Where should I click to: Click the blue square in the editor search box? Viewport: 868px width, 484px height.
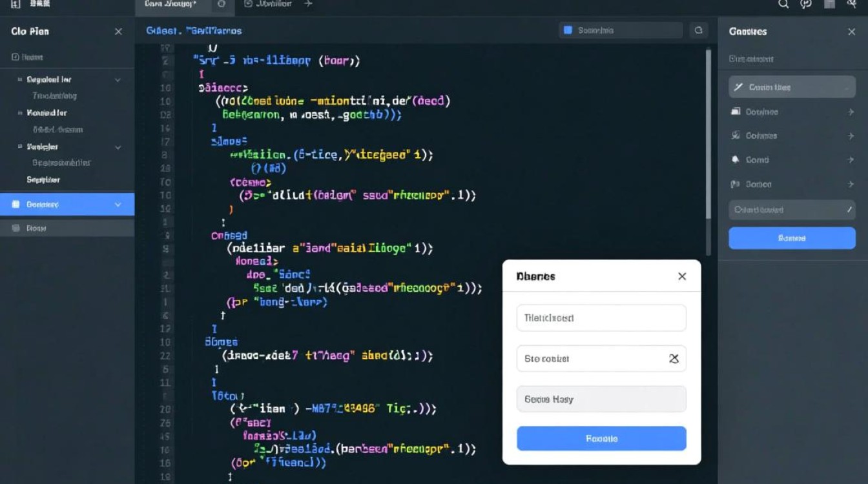[x=568, y=30]
